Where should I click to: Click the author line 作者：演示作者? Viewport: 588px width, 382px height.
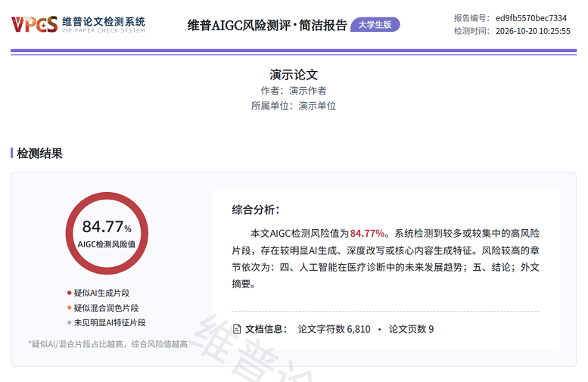(294, 91)
